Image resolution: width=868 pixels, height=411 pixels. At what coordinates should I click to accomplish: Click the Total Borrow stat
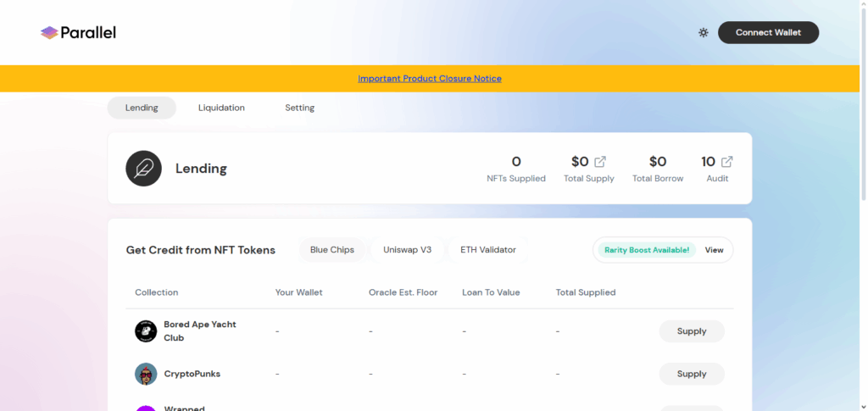pyautogui.click(x=658, y=169)
